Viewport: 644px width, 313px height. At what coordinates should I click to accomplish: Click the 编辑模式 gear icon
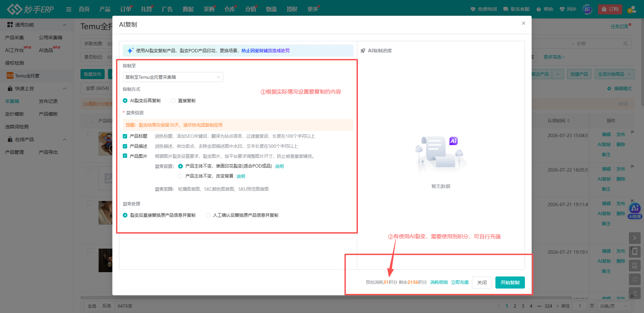609,88
